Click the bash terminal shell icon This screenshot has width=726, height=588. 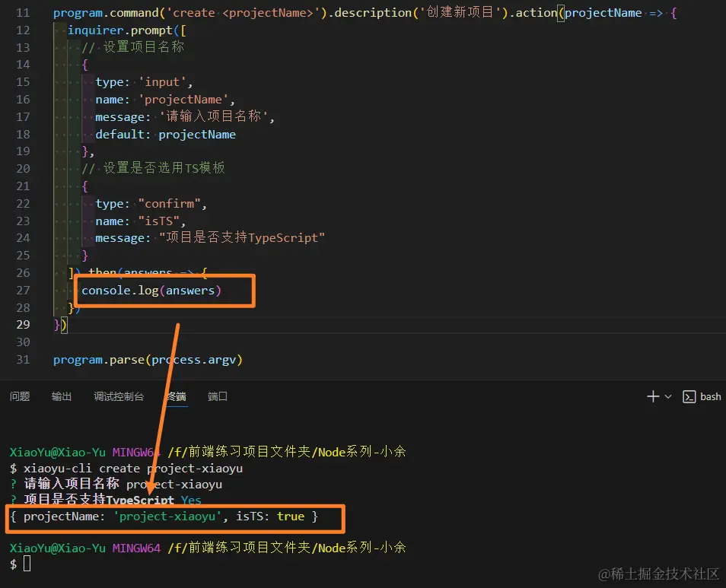coord(689,397)
